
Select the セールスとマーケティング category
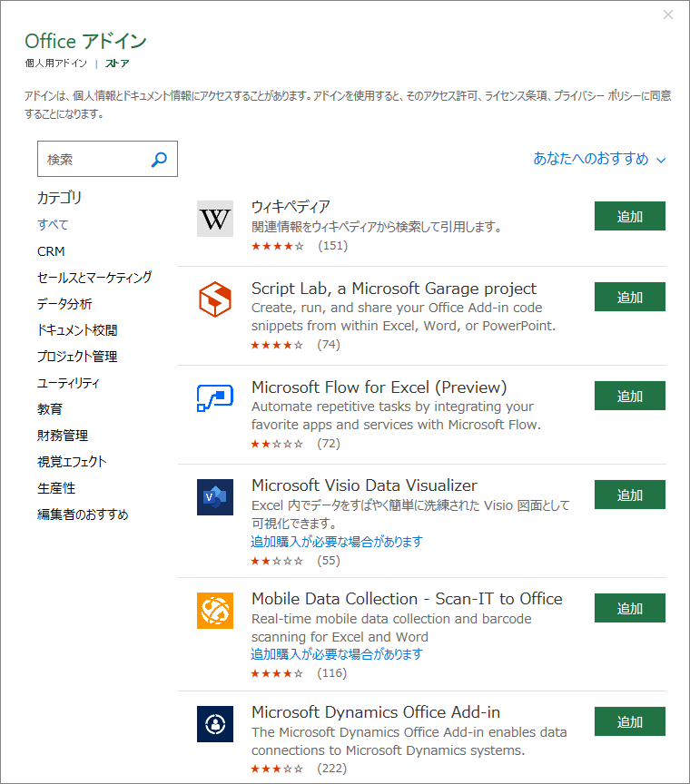[94, 278]
